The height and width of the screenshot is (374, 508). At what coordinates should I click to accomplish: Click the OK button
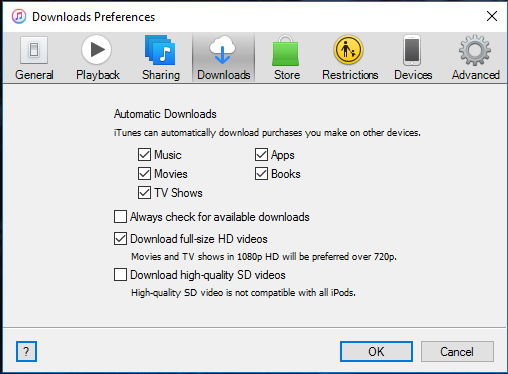[376, 351]
